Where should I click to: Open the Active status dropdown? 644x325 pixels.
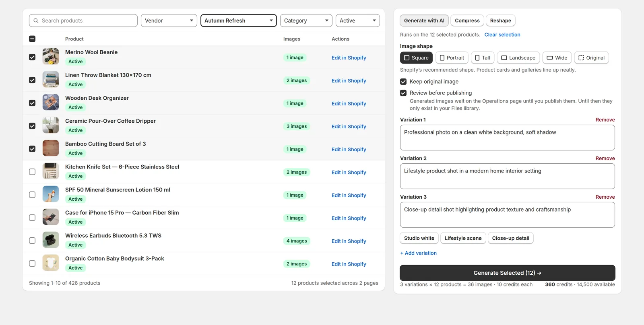coord(358,21)
